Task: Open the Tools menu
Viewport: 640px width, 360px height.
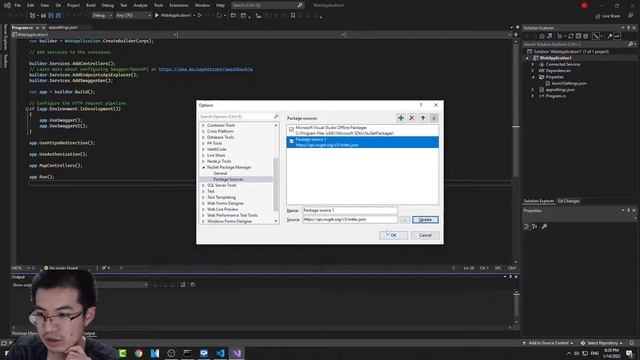Action: point(158,5)
